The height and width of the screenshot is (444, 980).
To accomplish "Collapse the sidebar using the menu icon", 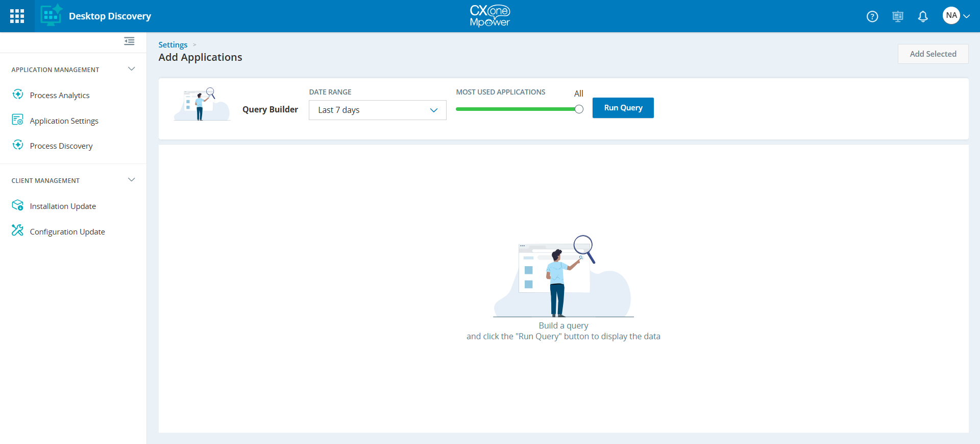I will coord(129,41).
